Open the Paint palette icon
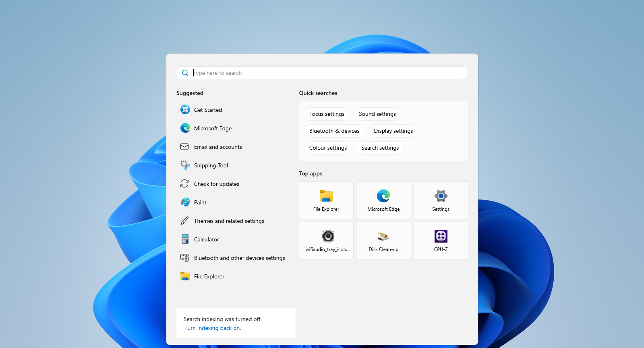This screenshot has width=644, height=348. click(x=185, y=202)
